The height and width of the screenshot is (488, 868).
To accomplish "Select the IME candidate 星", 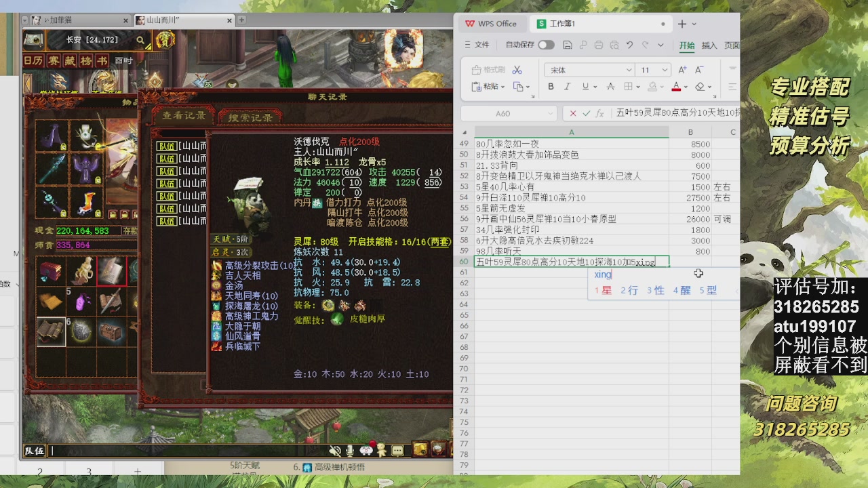I will tap(603, 290).
